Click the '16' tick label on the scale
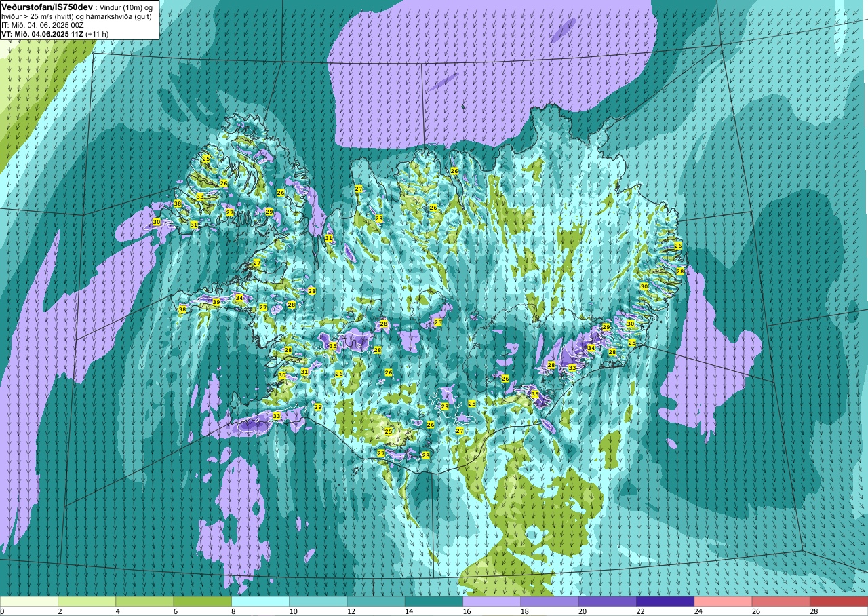868x616 pixels. click(465, 611)
